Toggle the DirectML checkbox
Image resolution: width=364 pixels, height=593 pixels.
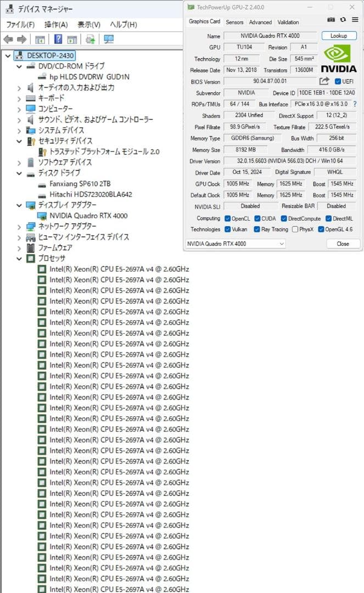coord(328,219)
